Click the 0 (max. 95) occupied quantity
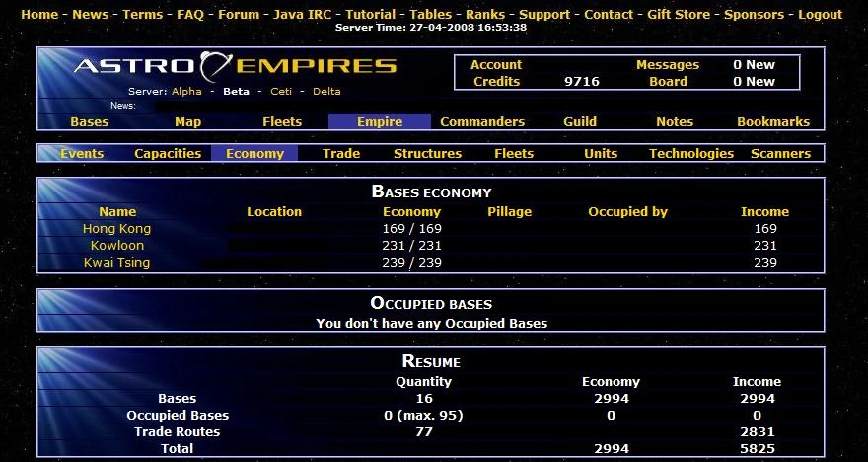This screenshot has height=462, width=868. click(423, 415)
